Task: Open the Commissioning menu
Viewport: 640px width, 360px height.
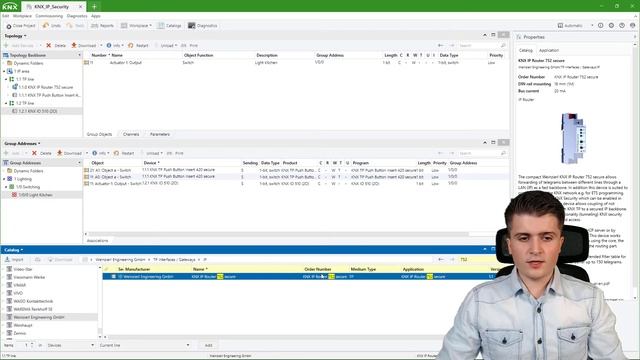Action: coord(49,16)
